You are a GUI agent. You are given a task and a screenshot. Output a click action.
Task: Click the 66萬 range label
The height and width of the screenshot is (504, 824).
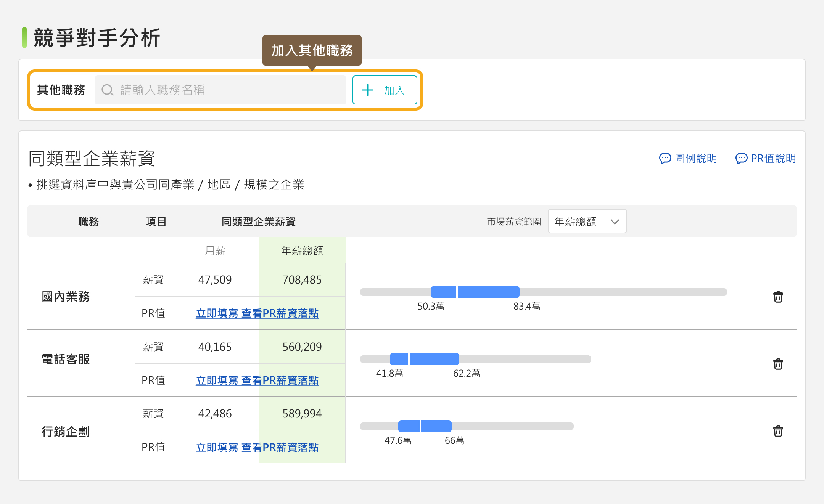click(454, 440)
